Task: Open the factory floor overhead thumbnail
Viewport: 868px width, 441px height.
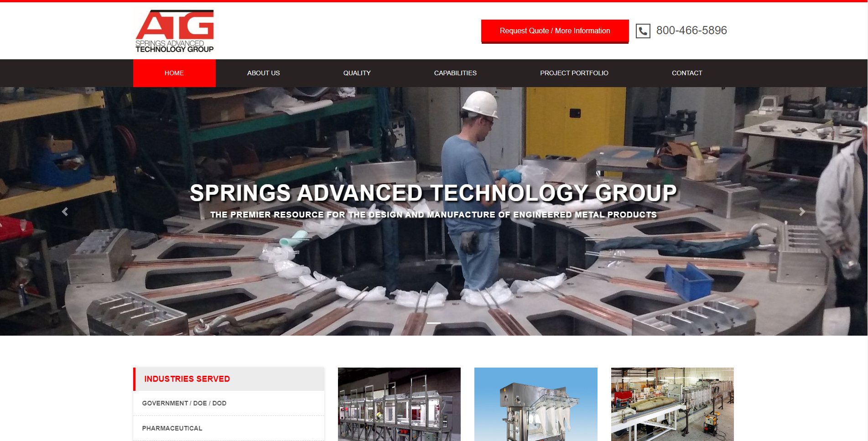Action: [672, 404]
